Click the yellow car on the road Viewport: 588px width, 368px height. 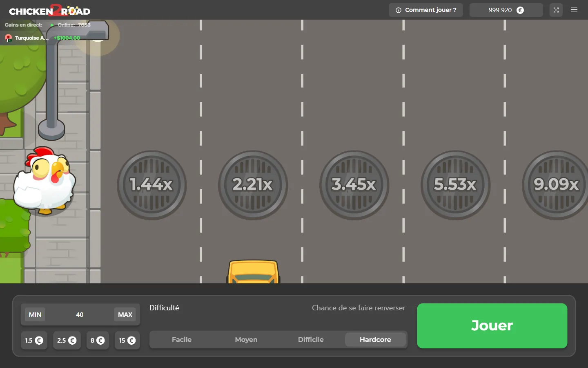point(253,272)
